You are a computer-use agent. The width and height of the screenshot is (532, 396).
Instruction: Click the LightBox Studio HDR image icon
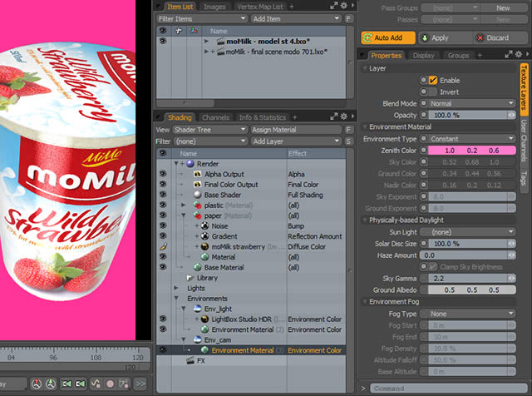point(205,319)
